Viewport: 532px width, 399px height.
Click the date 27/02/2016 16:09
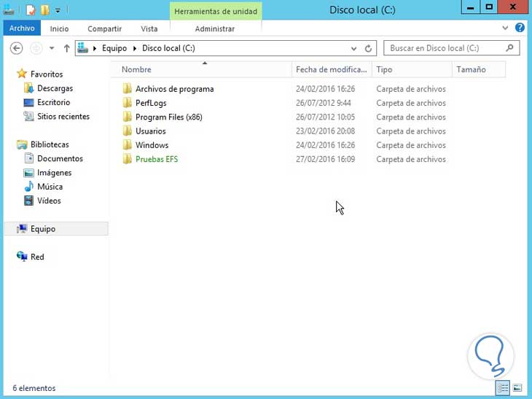click(325, 159)
